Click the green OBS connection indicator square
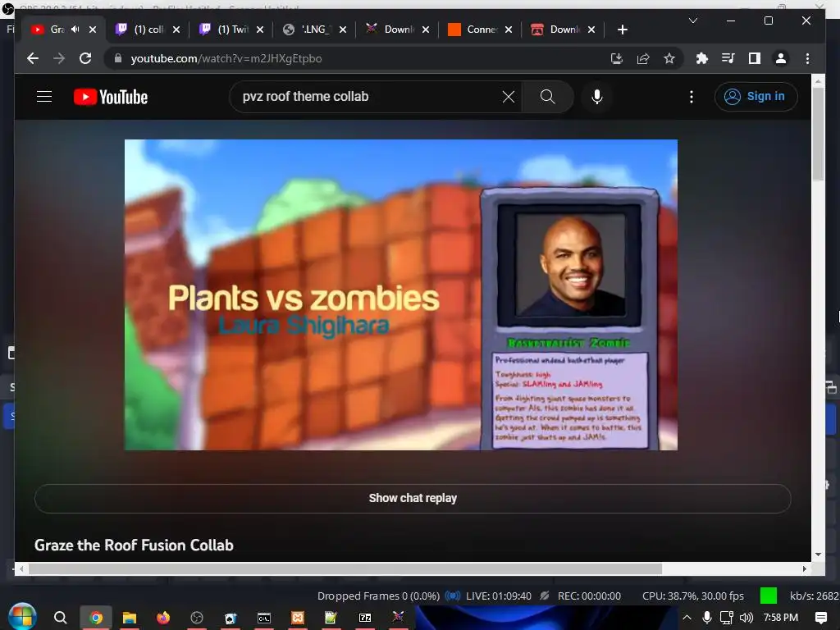This screenshot has height=630, width=840. coord(768,596)
